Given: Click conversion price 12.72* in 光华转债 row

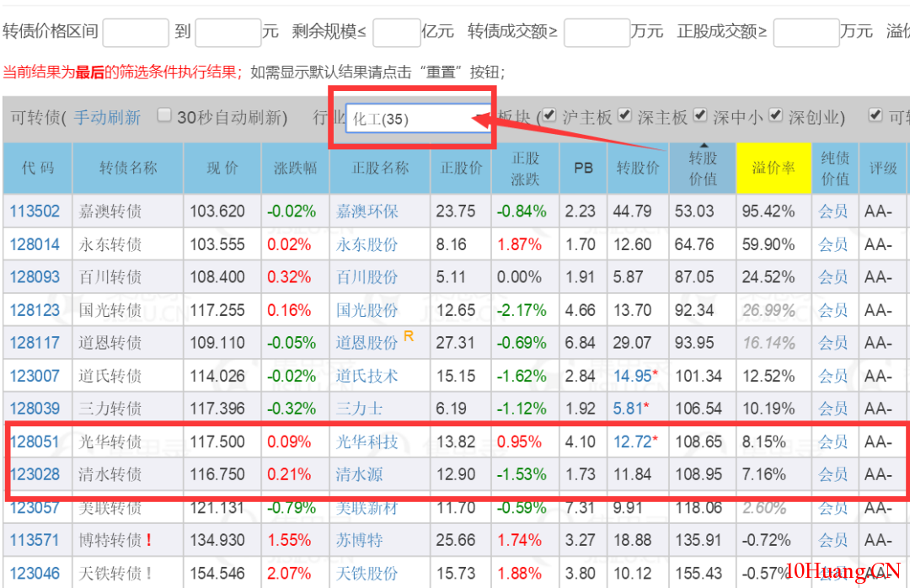Looking at the screenshot, I should coord(635,441).
